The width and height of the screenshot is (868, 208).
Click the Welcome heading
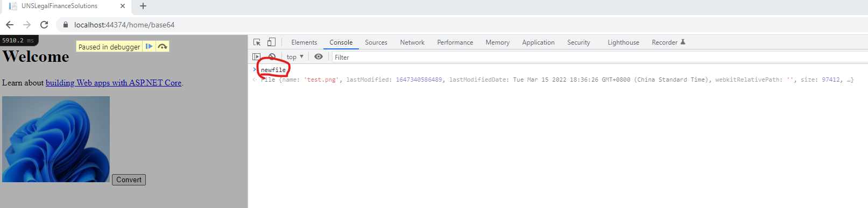point(36,56)
